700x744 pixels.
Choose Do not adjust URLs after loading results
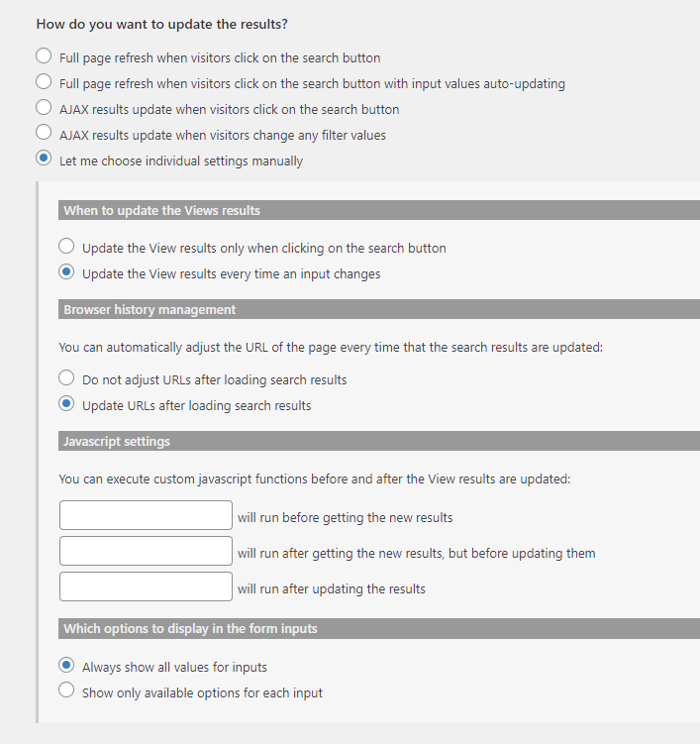tap(66, 378)
